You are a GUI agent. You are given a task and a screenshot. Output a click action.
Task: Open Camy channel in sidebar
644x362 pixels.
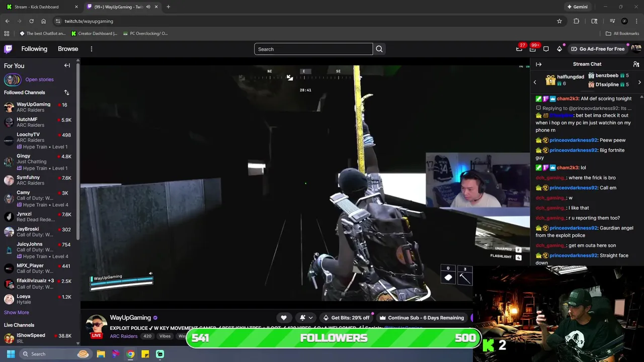[38, 199]
